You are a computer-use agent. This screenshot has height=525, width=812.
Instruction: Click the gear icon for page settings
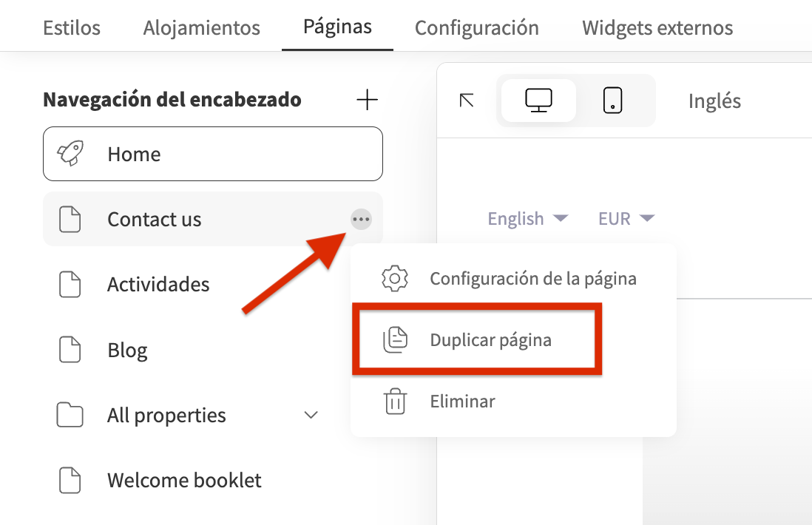[395, 279]
